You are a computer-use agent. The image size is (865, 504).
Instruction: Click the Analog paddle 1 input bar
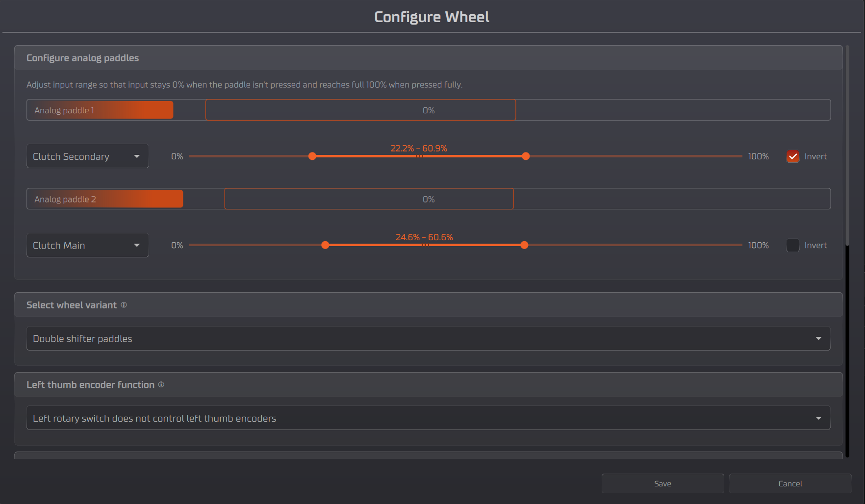(428, 110)
